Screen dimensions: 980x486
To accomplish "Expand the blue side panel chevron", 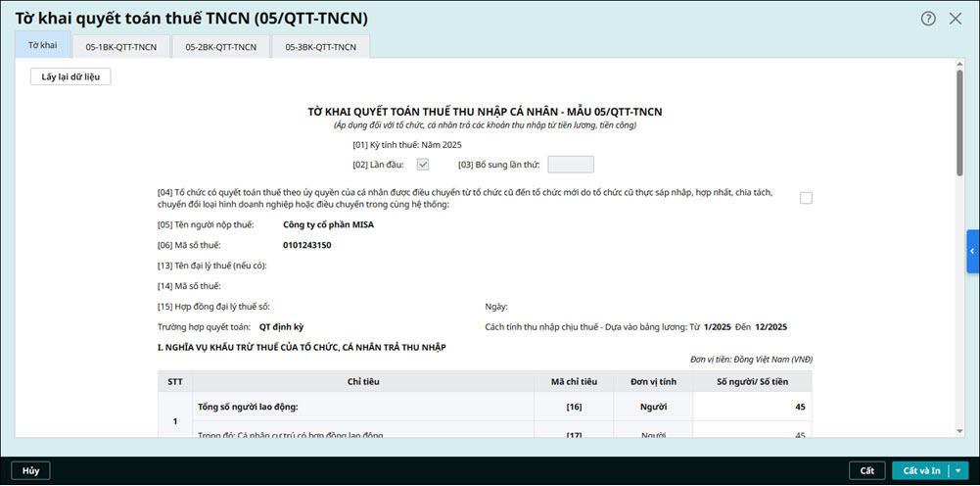I will (972, 252).
